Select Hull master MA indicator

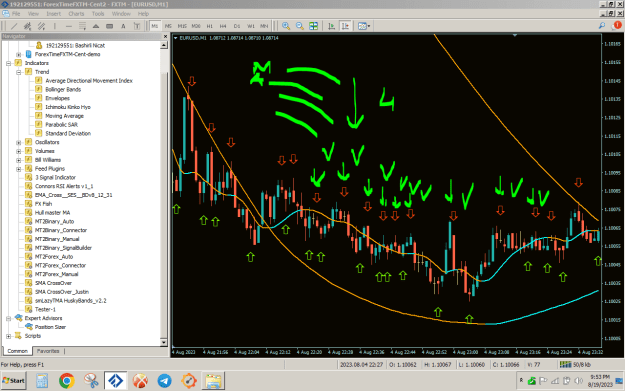(x=52, y=212)
